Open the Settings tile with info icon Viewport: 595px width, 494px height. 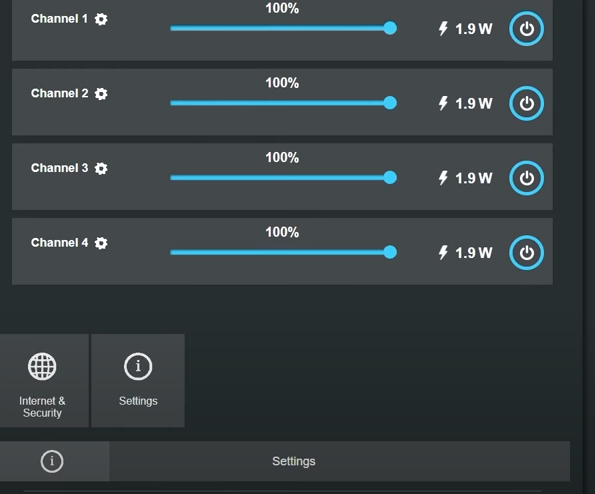tap(138, 381)
